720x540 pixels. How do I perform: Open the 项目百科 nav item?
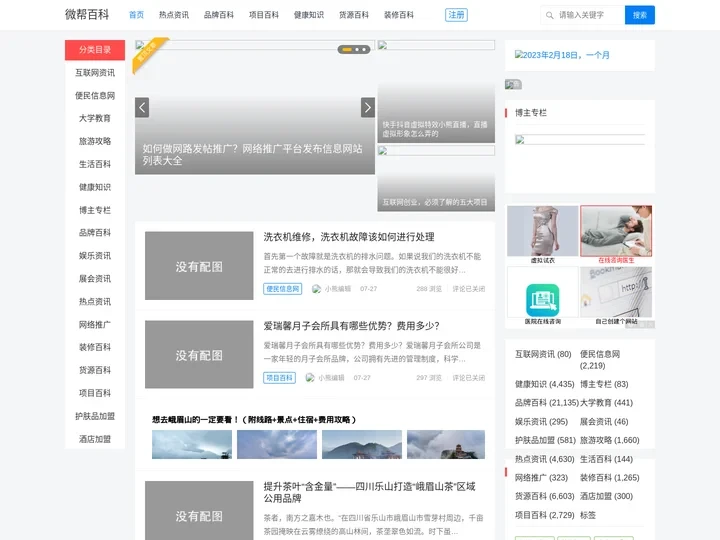pyautogui.click(x=264, y=15)
